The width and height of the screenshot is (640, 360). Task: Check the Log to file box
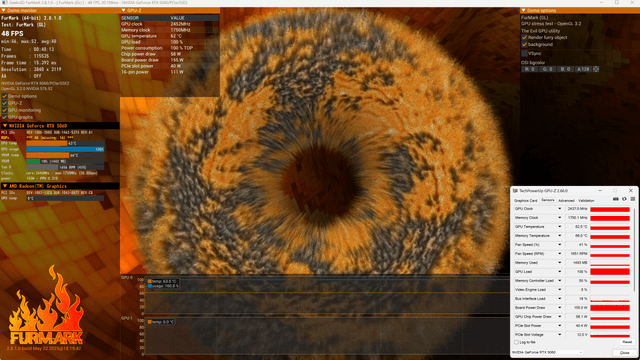[x=516, y=342]
